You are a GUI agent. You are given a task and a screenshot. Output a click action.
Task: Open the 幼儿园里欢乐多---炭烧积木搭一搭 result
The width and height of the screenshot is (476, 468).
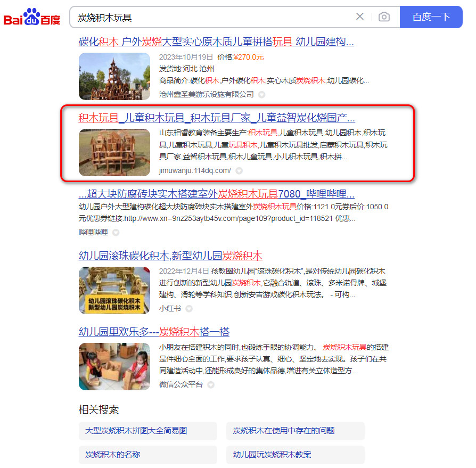(154, 331)
